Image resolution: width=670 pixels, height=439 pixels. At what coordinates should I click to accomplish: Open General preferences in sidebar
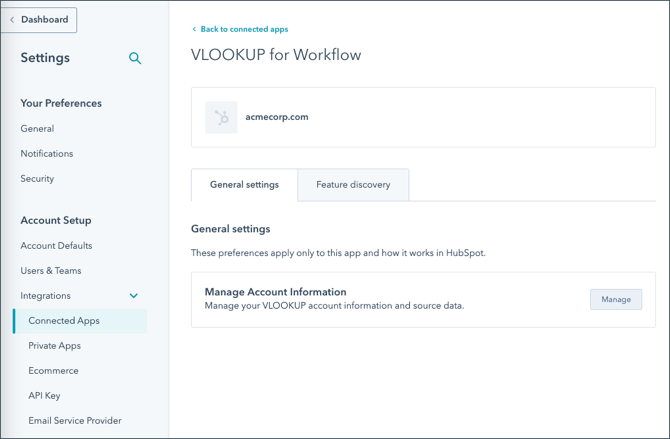tap(37, 129)
